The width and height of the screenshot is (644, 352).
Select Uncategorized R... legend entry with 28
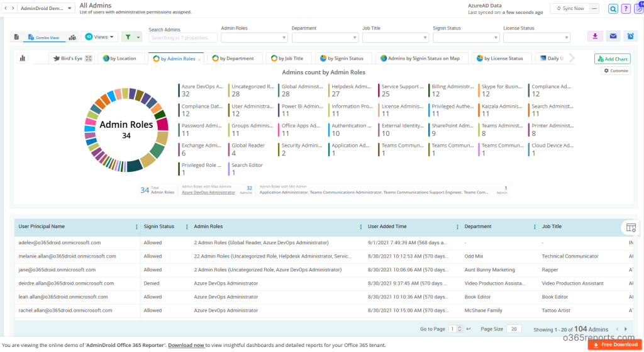252,91
